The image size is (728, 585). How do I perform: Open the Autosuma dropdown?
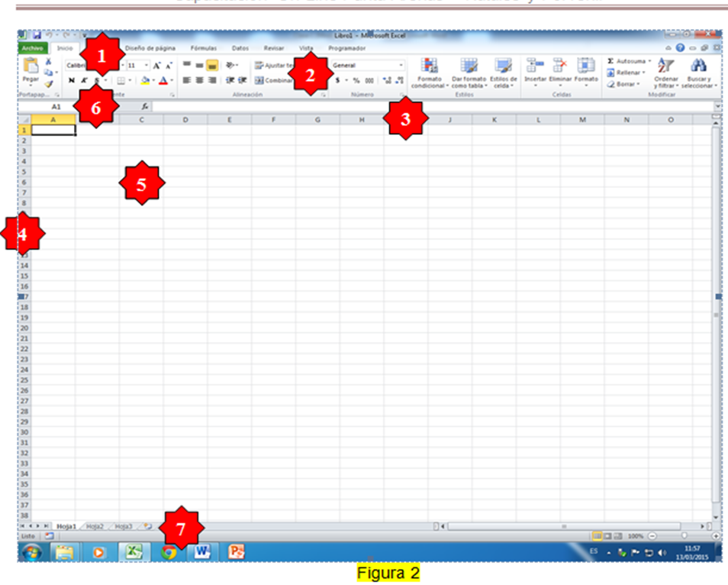pyautogui.click(x=649, y=61)
